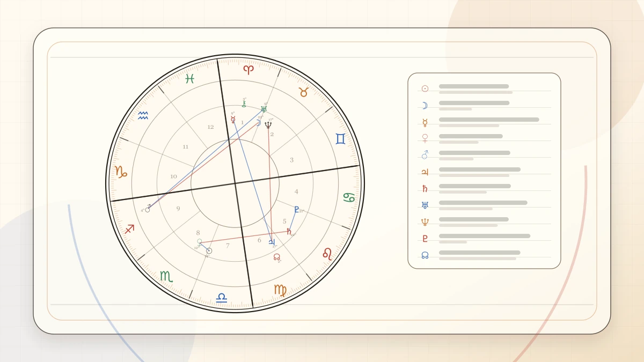Select the Moon icon in the planet list
644x362 pixels.
pos(425,106)
